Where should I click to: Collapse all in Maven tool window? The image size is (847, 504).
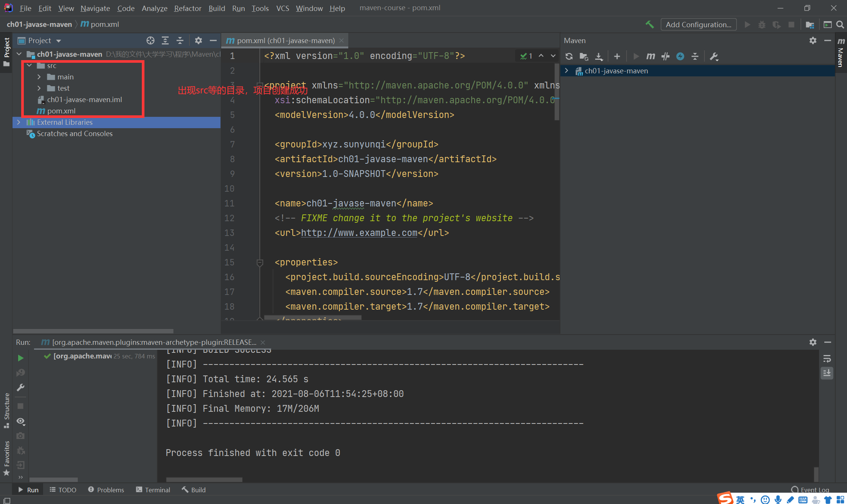pyautogui.click(x=695, y=56)
